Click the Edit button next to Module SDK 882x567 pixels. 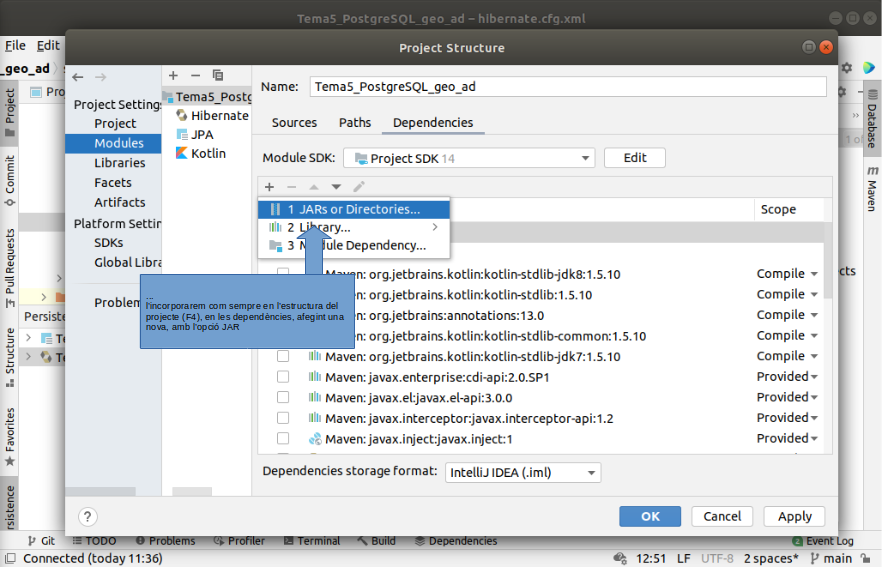click(635, 158)
